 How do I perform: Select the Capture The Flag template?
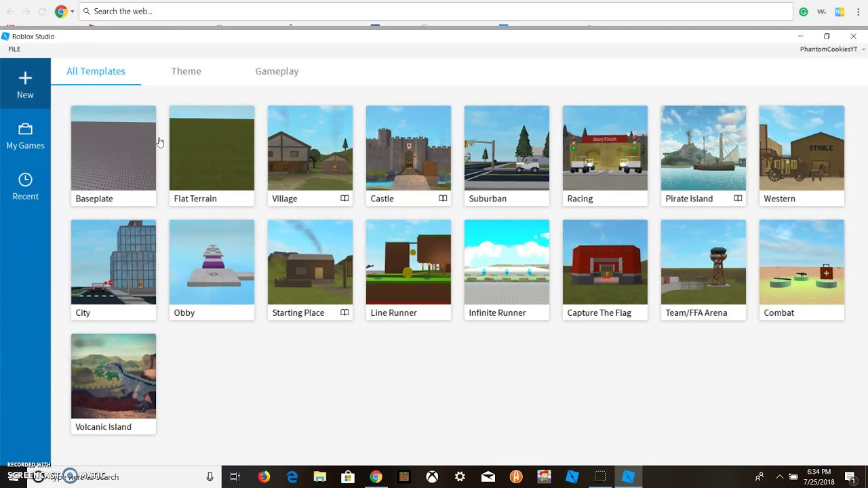[x=605, y=269]
